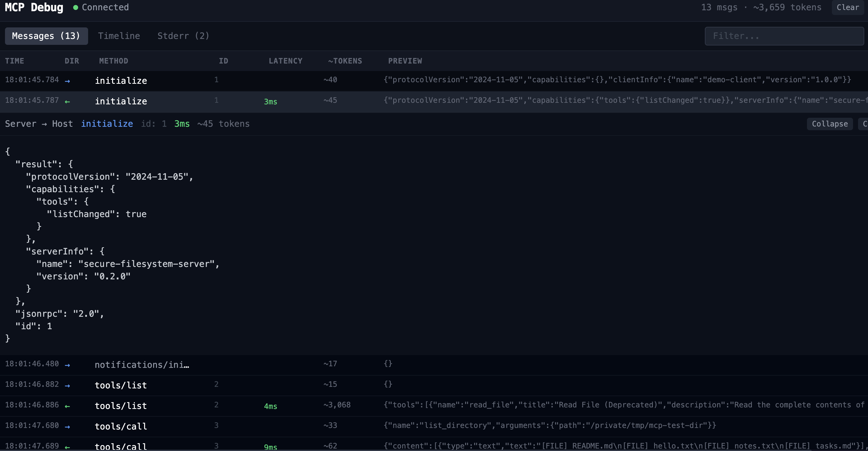
Task: Click the green Connected status dot
Action: point(75,7)
